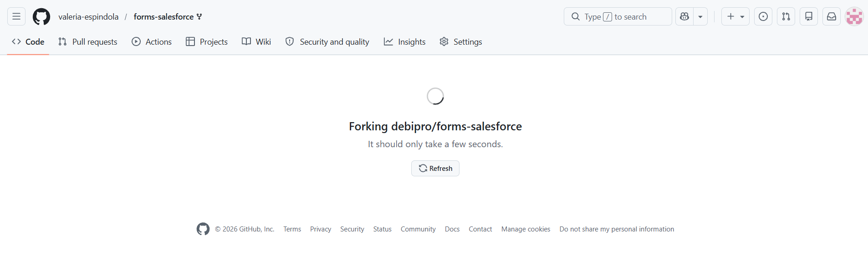Focus the Type / to search field
Image resolution: width=868 pixels, height=262 pixels.
[618, 16]
